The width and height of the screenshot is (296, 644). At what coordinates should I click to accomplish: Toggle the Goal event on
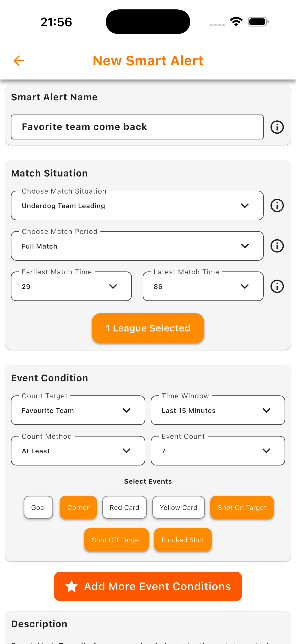(x=38, y=507)
